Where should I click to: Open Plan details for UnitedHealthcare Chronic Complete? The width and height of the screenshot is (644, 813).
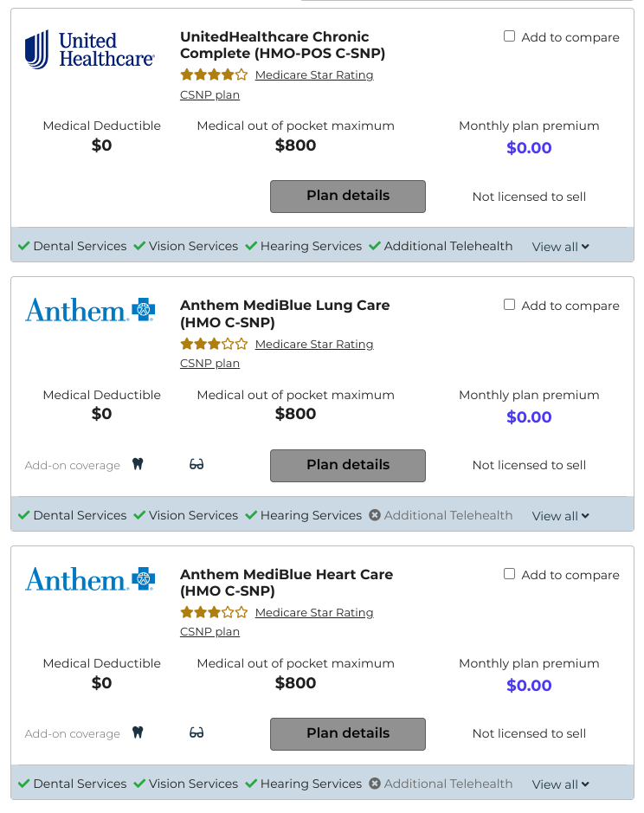point(348,197)
